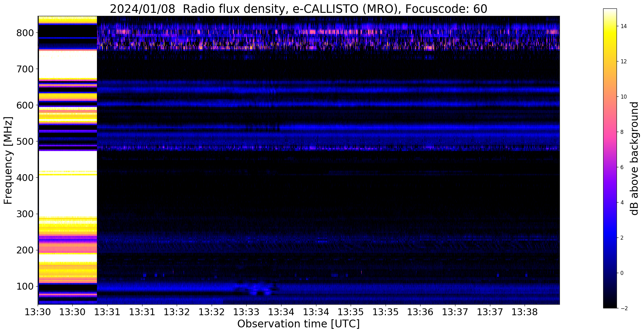Click the yellow-white top of the colorbar
Viewport: 644px width, 333px height.
coord(610,22)
